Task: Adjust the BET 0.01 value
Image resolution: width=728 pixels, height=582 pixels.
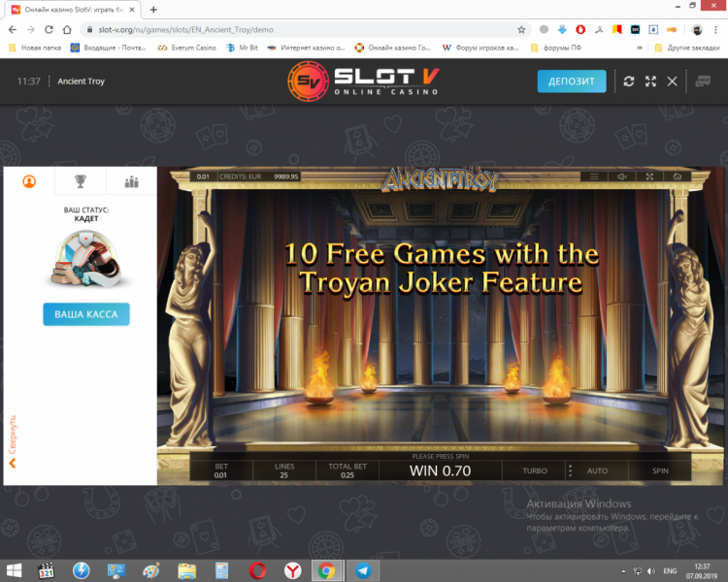Action: [221, 470]
